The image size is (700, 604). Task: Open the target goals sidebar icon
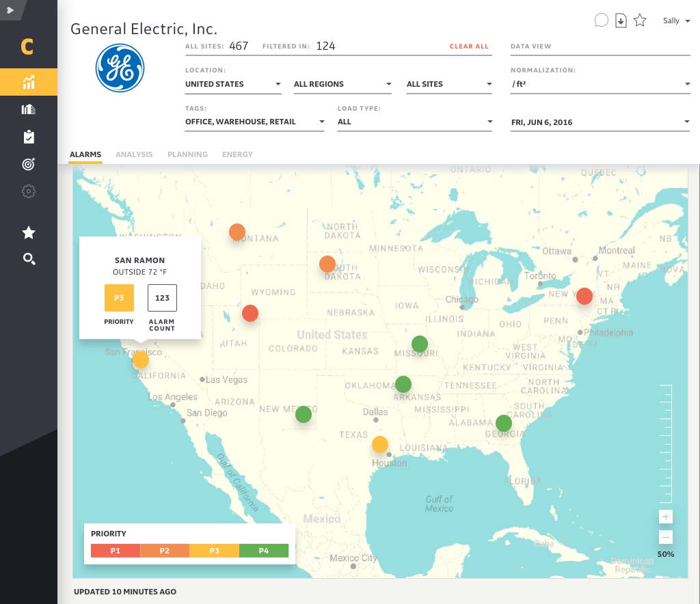tap(29, 164)
